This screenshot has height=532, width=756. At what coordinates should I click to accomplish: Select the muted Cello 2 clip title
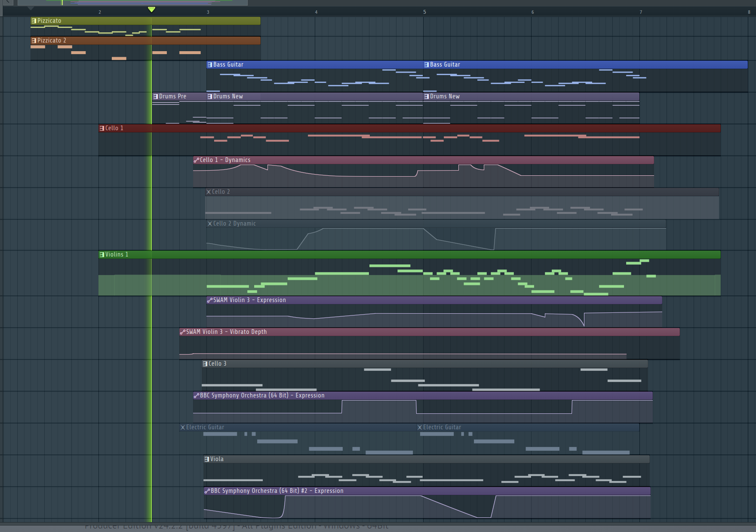click(221, 192)
